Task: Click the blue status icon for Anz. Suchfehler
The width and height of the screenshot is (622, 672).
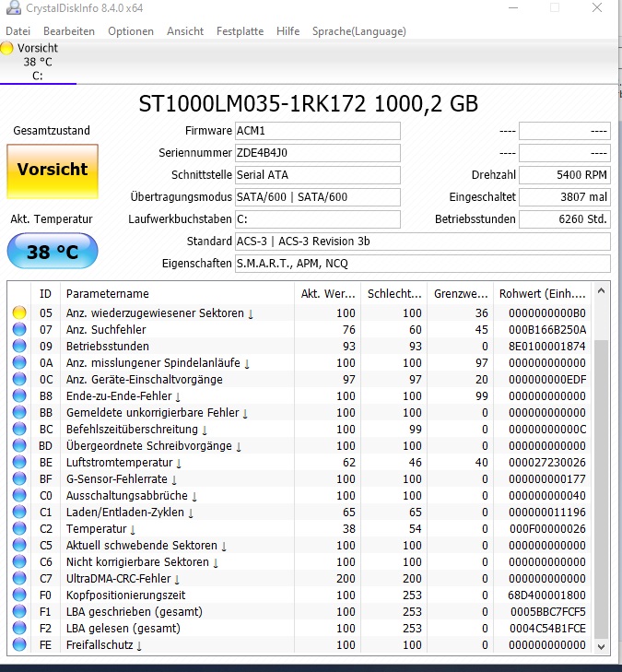Action: [19, 330]
